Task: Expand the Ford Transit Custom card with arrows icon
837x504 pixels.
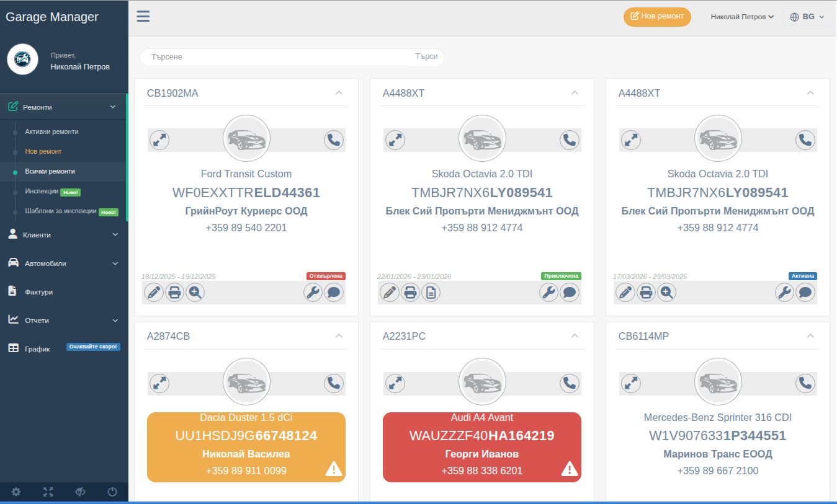Action: 159,140
